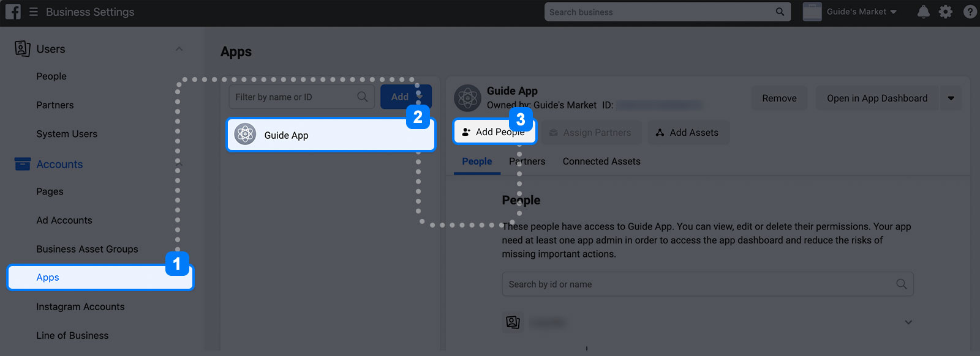The width and height of the screenshot is (980, 356).
Task: Click the Guide App atom icon in list
Action: click(x=245, y=134)
